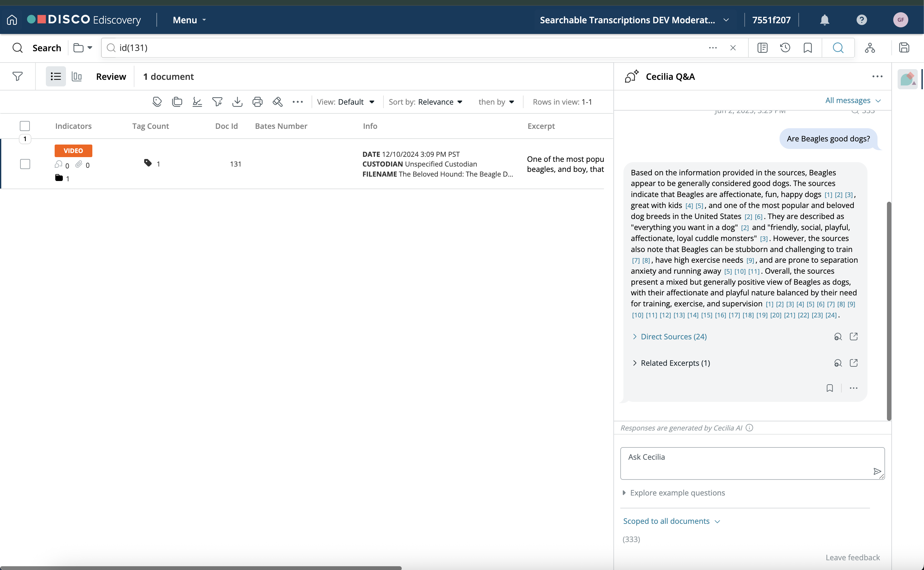Open the search builder panel icon
The width and height of the screenshot is (924, 570).
click(762, 47)
